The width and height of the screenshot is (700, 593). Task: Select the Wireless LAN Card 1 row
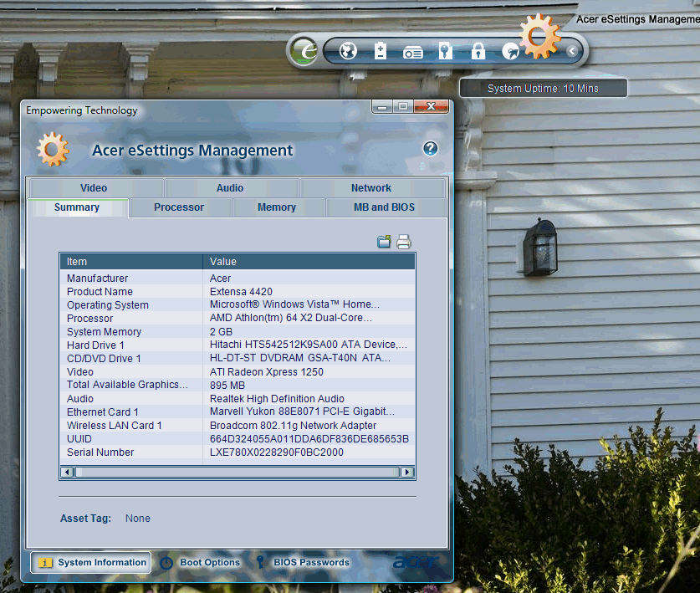click(x=238, y=425)
